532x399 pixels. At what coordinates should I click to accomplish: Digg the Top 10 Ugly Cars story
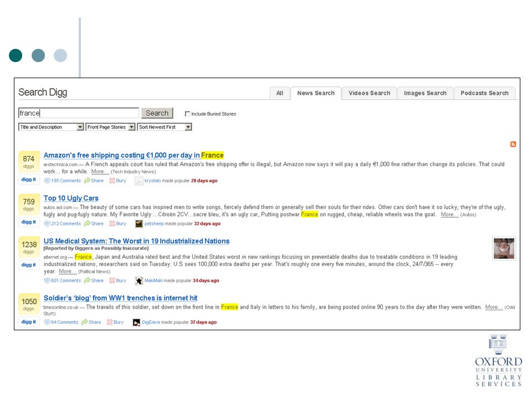point(28,222)
